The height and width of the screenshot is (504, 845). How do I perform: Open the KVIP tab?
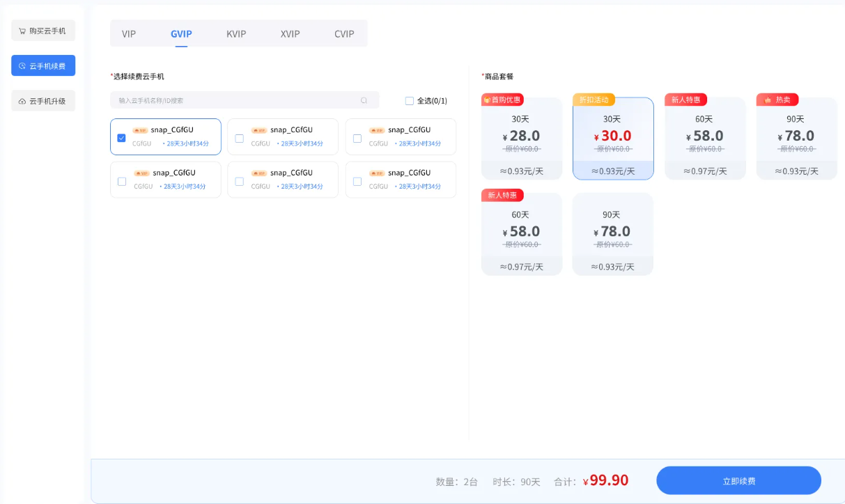236,33
